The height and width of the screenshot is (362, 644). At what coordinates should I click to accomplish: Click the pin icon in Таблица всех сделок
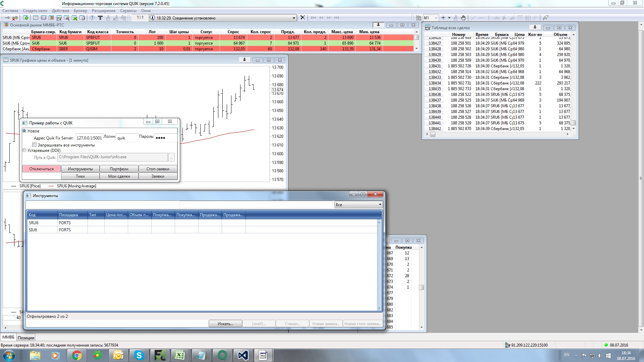click(x=535, y=27)
